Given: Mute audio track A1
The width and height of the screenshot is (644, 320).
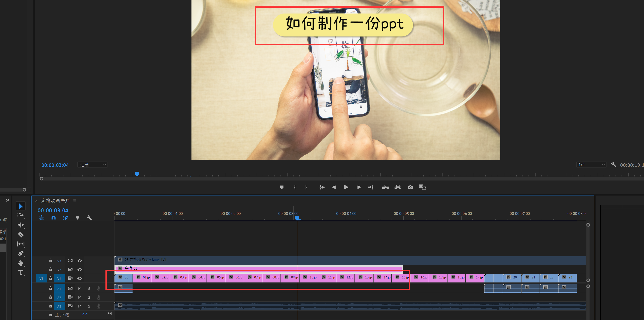Looking at the screenshot, I should [x=80, y=288].
